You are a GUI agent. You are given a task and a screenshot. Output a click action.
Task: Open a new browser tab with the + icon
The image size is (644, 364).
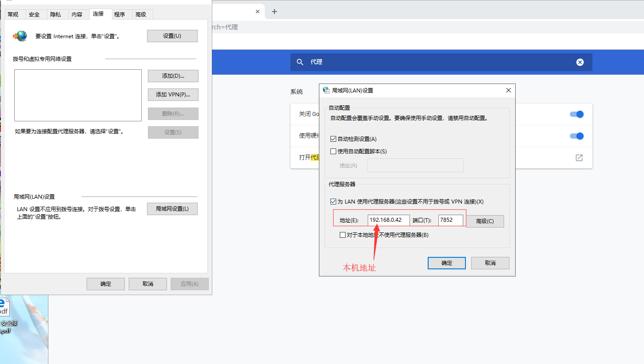[x=274, y=11]
